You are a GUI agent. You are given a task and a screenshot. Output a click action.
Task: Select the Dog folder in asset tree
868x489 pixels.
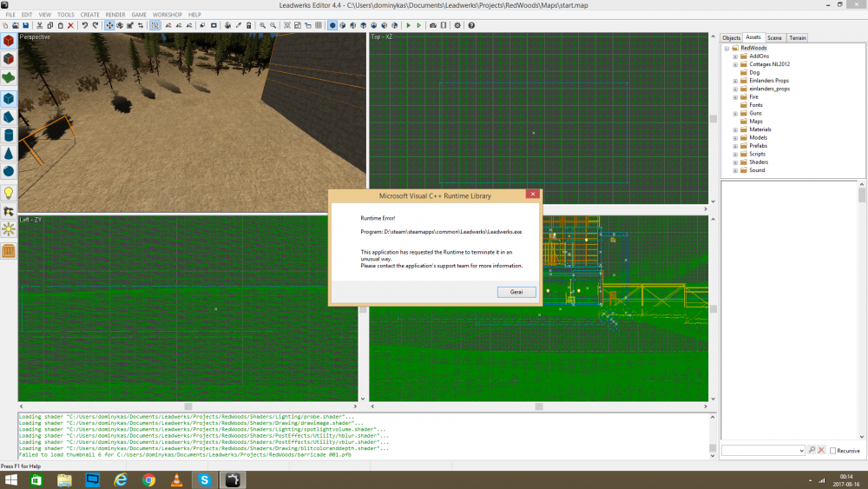[x=754, y=72]
